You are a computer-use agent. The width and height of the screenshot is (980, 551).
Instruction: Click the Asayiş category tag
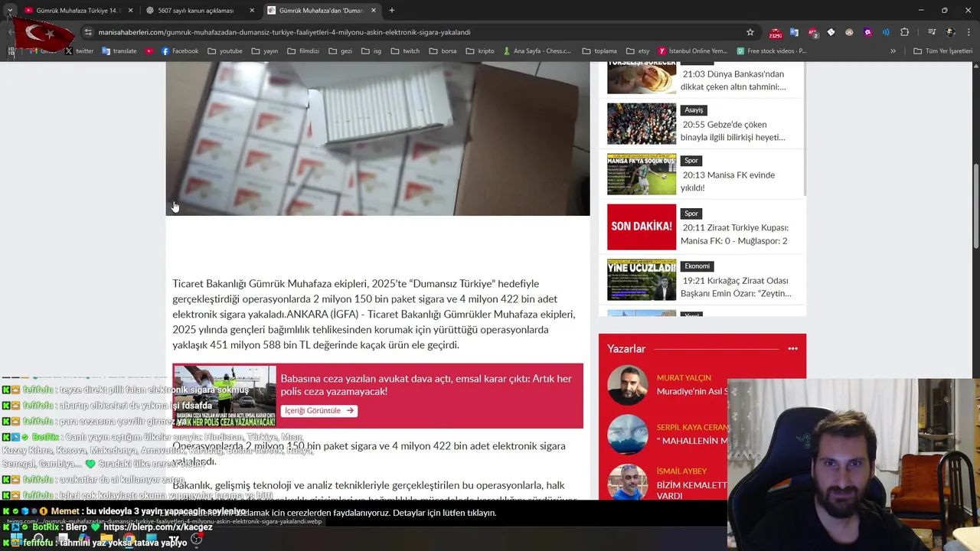click(694, 110)
